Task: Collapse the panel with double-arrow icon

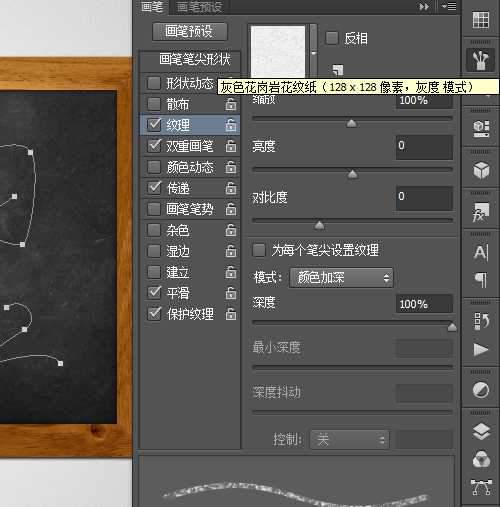Action: (424, 7)
